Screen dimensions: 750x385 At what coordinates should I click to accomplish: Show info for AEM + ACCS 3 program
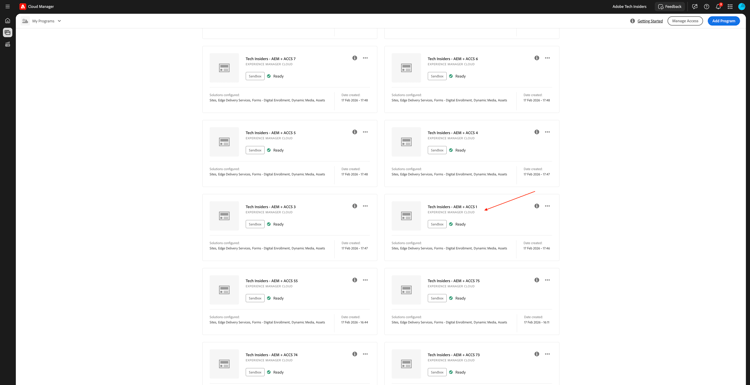click(354, 206)
